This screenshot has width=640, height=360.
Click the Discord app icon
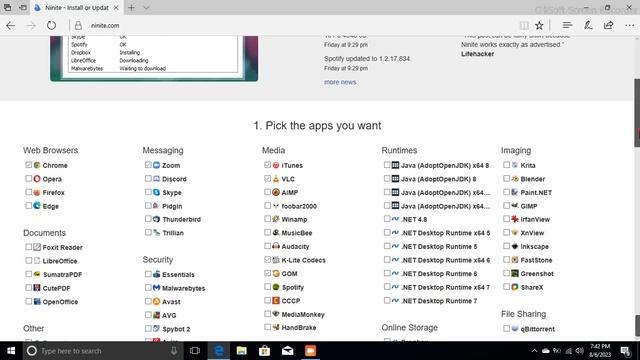pyautogui.click(x=156, y=179)
